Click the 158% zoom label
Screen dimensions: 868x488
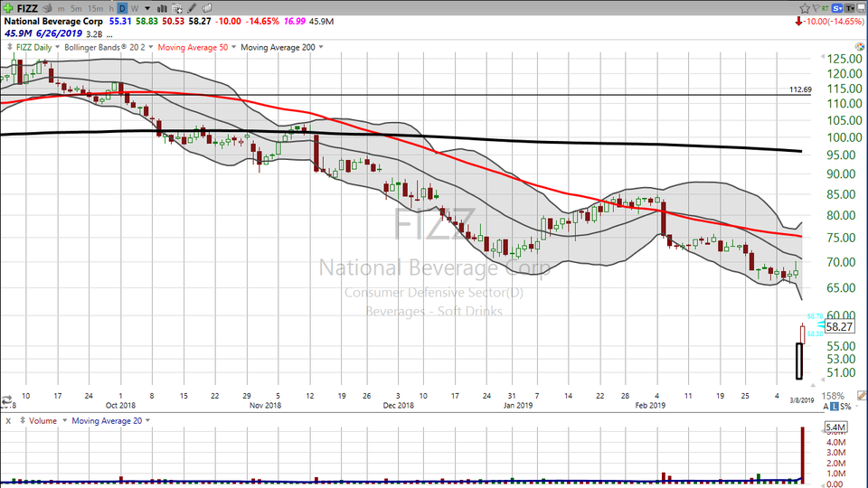click(x=834, y=396)
